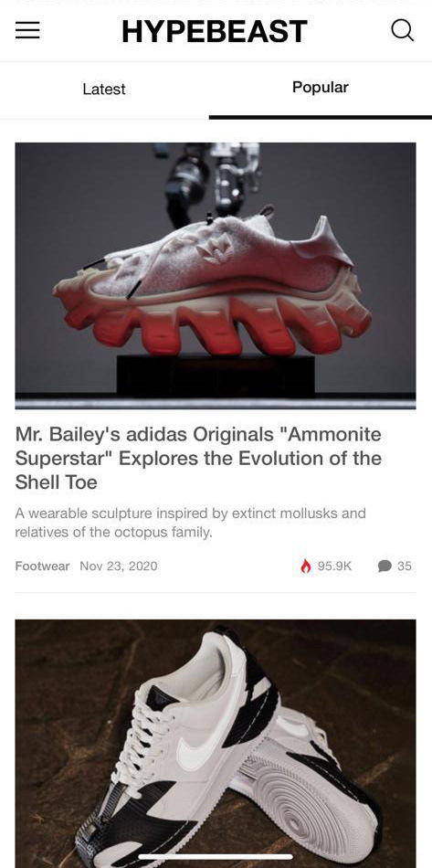Click the Nov 23, 2020 date
This screenshot has width=432, height=868.
tap(119, 566)
